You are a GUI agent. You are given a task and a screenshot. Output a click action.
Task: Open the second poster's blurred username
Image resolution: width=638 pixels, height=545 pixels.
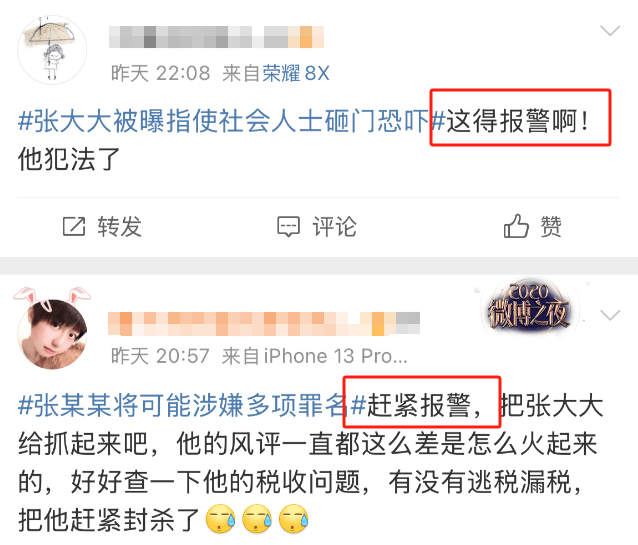point(264,324)
